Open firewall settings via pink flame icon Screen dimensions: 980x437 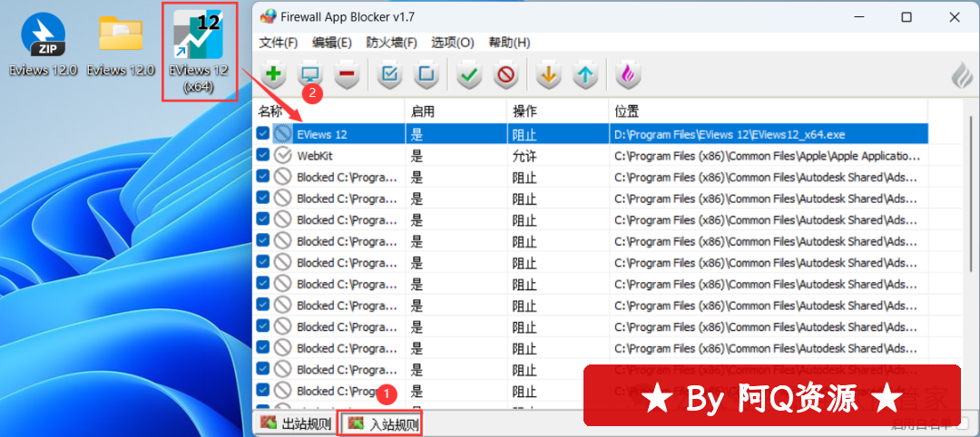pyautogui.click(x=627, y=76)
